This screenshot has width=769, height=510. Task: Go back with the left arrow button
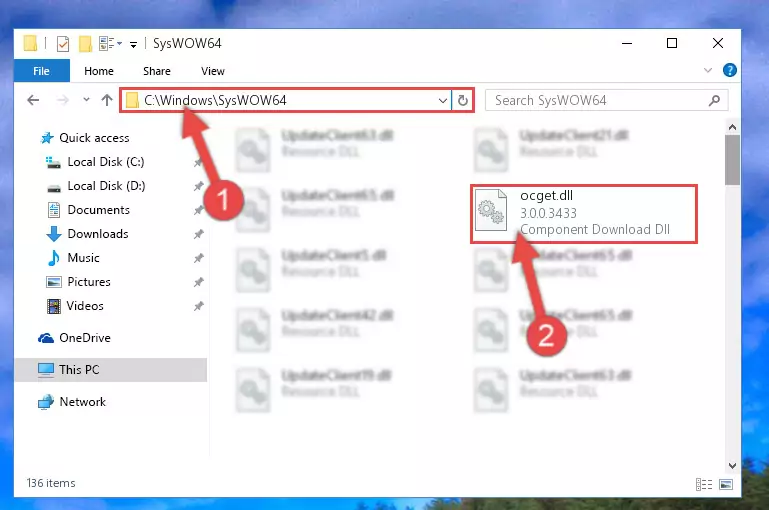33,100
